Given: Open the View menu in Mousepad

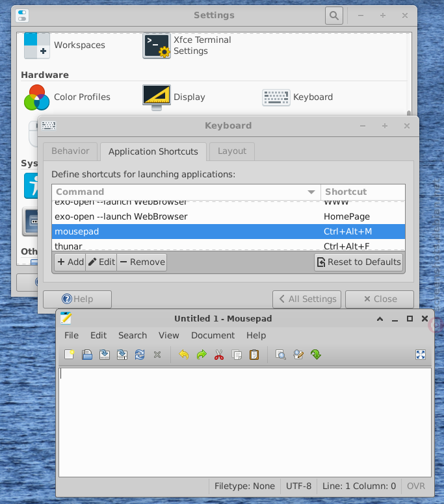Looking at the screenshot, I should click(x=168, y=335).
